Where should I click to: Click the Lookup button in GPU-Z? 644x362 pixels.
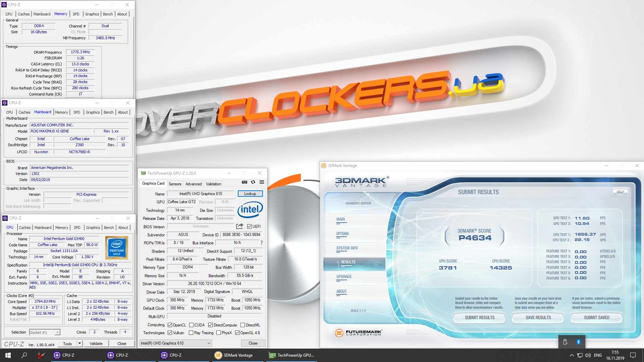[x=250, y=194]
